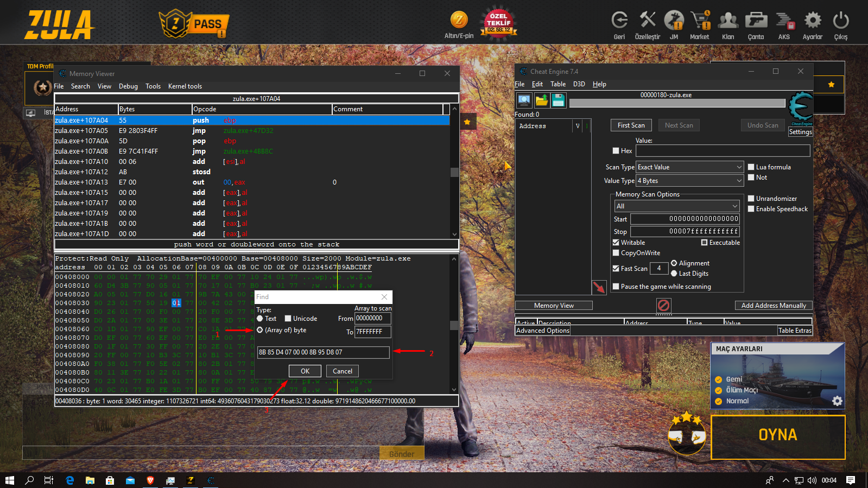The image size is (868, 488).
Task: Open the memory region All dropdown
Action: pos(677,206)
